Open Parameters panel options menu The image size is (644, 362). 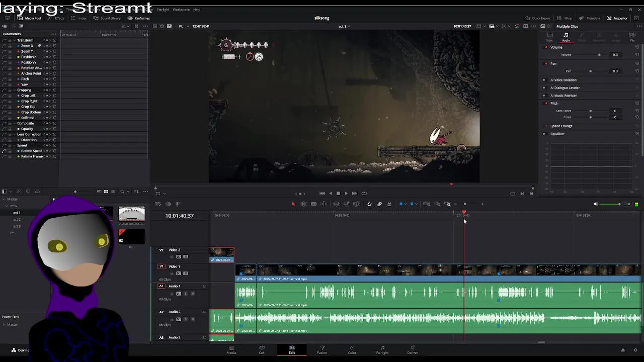pyautogui.click(x=54, y=34)
